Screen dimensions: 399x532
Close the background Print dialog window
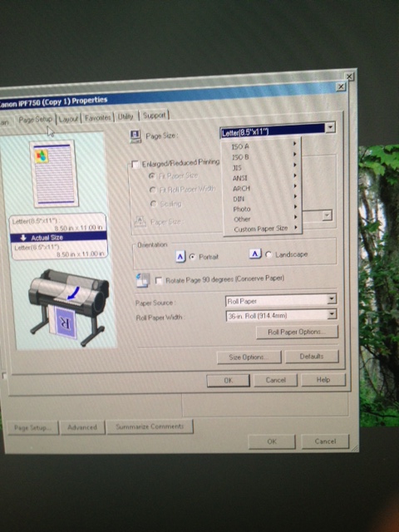click(349, 76)
